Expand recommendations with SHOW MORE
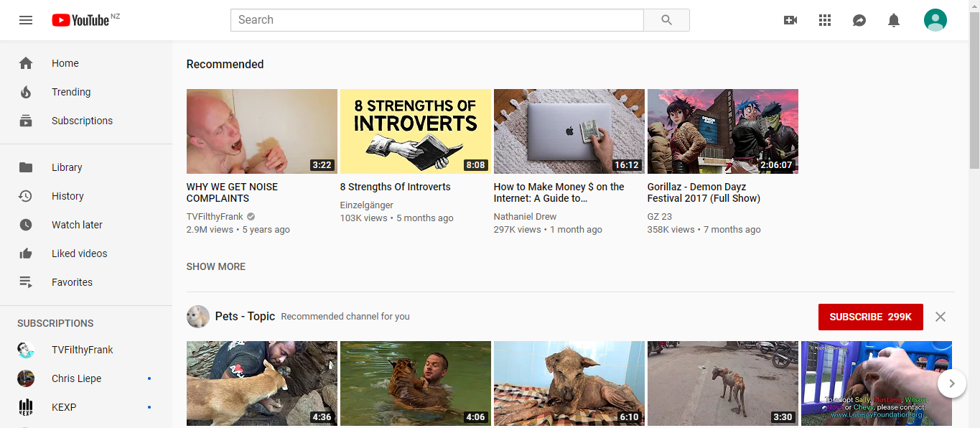The width and height of the screenshot is (980, 428). tap(215, 266)
